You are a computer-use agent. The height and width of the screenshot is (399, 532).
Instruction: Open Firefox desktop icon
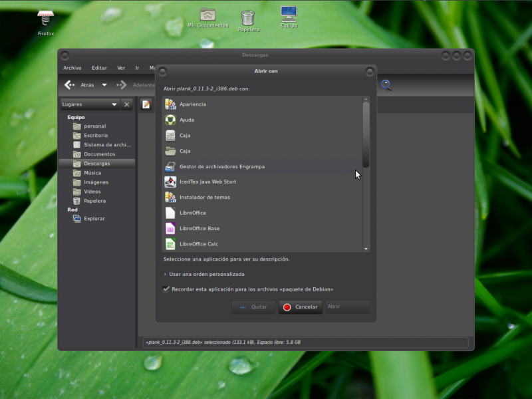pos(46,19)
